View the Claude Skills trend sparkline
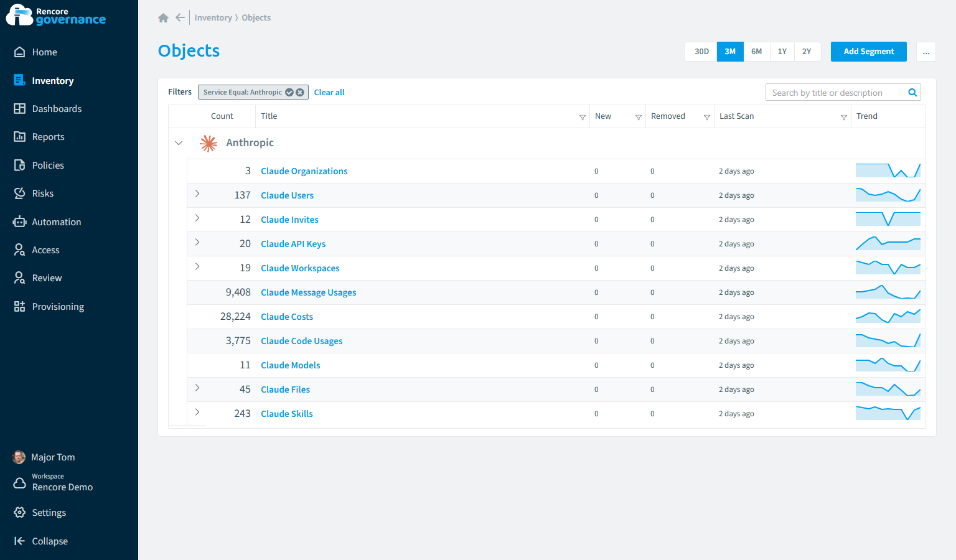This screenshot has width=956, height=560. click(x=888, y=413)
